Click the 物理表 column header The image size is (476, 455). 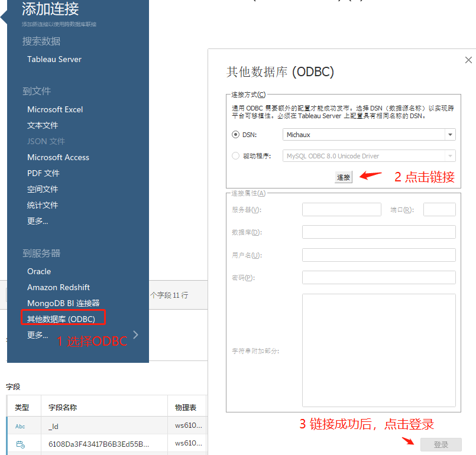pyautogui.click(x=186, y=407)
